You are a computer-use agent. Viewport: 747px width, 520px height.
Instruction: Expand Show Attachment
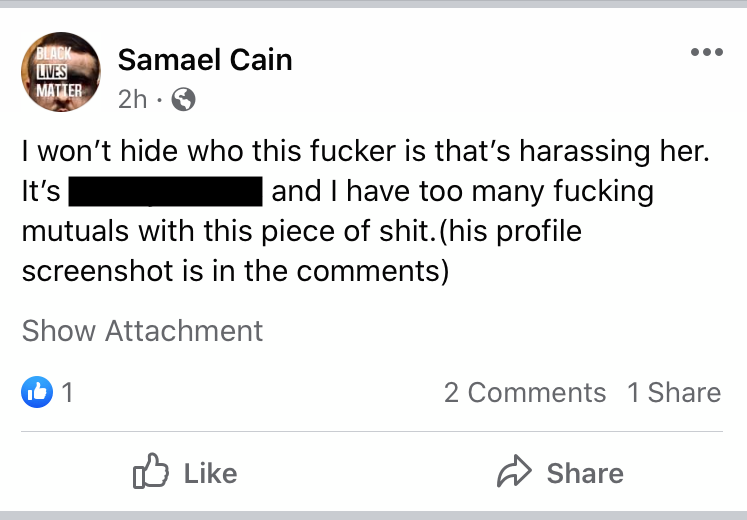point(142,331)
